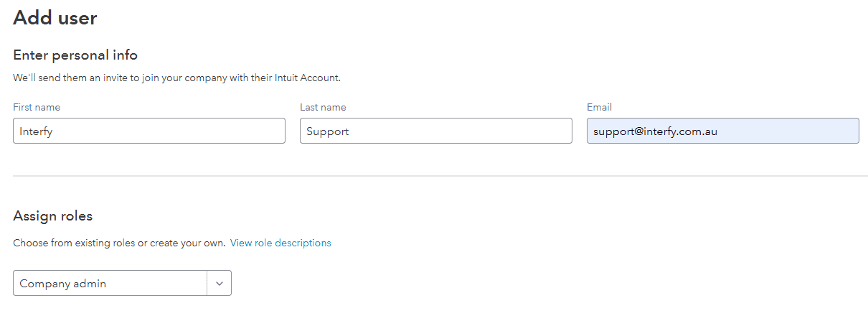Image resolution: width=868 pixels, height=316 pixels.
Task: Click the Enter personal info heading
Action: click(x=75, y=55)
